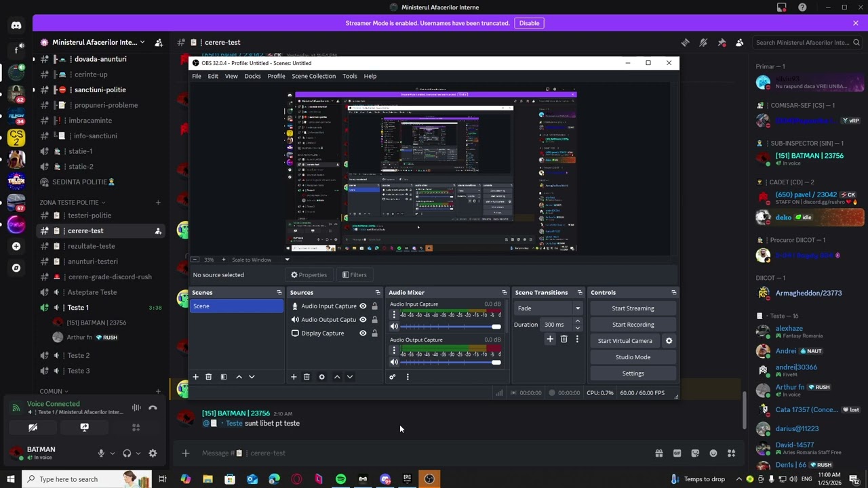Viewport: 868px width, 488px height.
Task: Enter Studio Mode in OBS
Action: [x=633, y=357]
